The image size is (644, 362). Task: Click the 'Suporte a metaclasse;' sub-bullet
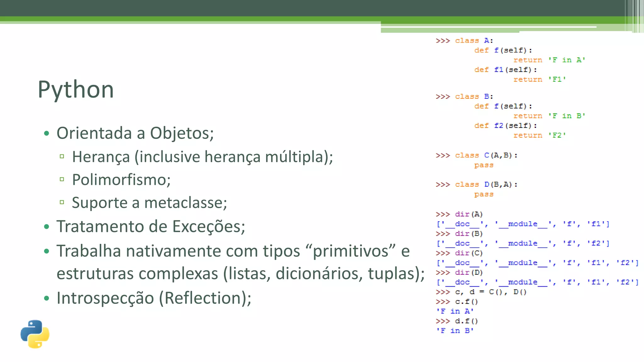pyautogui.click(x=149, y=203)
